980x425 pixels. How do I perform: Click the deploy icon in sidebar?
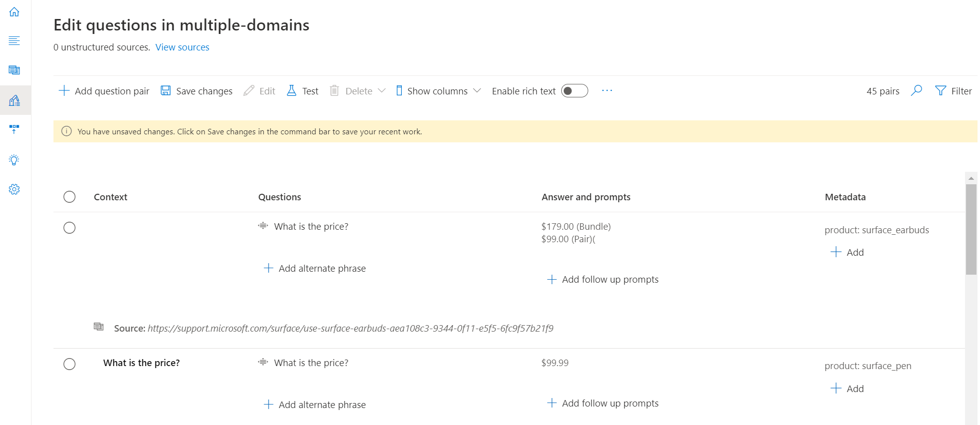click(14, 129)
